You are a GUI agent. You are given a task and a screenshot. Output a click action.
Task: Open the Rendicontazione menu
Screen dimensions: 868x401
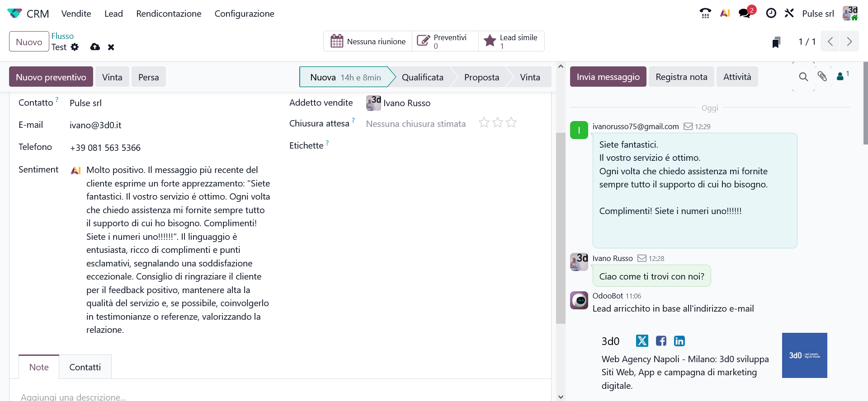point(169,14)
